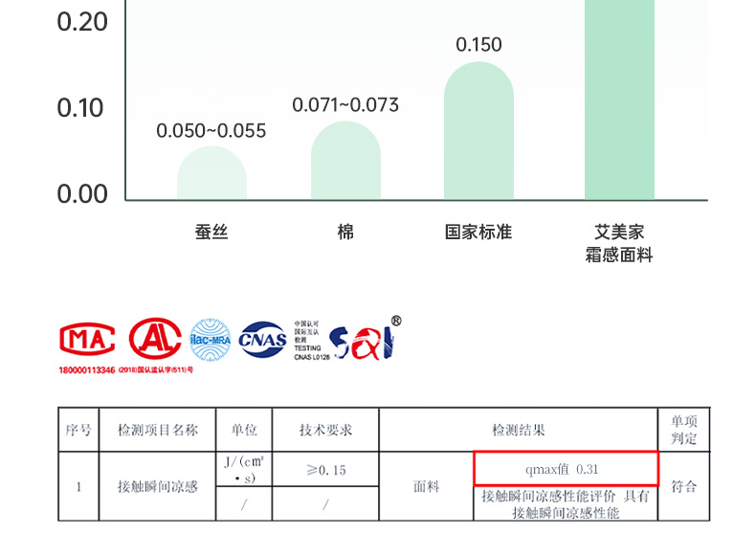756x556 pixels.
Task: Click the 0.050~0.055 value label
Action: click(x=211, y=131)
